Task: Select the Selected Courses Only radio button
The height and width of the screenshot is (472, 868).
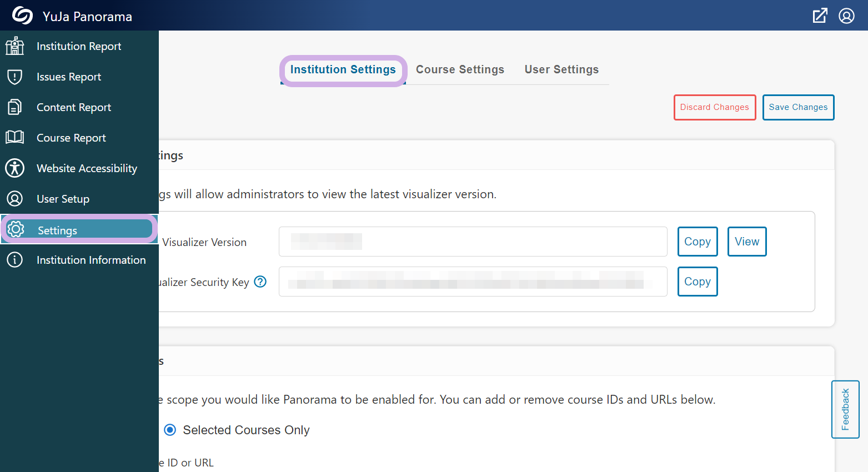Action: [170, 430]
